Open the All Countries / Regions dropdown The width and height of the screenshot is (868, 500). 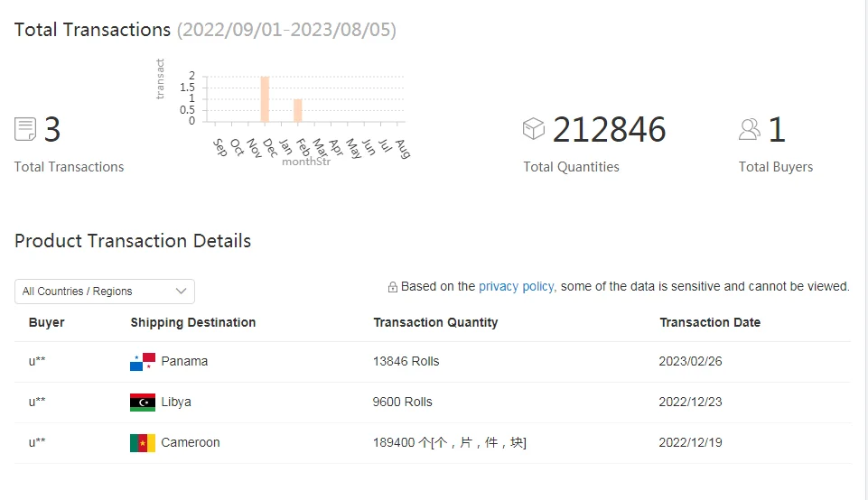(104, 292)
